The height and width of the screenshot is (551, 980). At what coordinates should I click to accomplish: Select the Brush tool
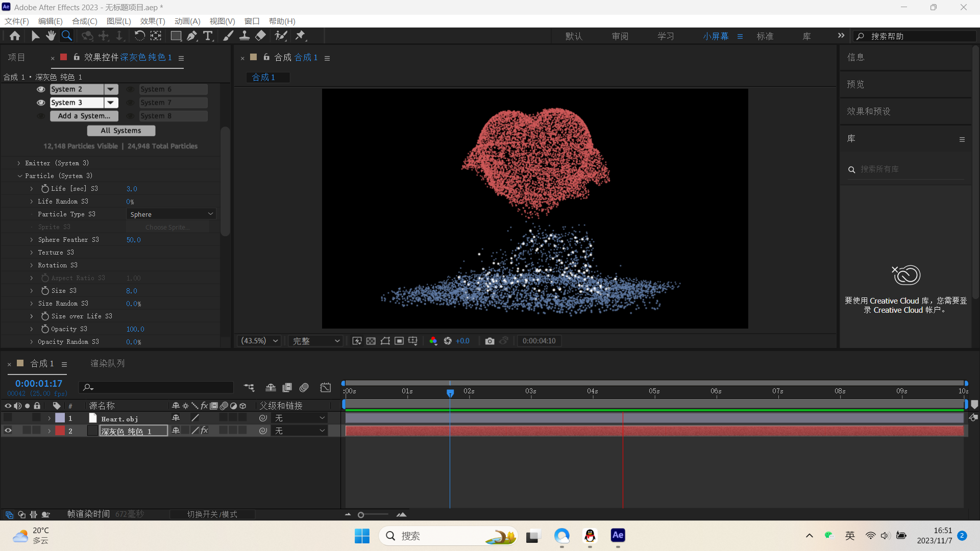(x=228, y=36)
